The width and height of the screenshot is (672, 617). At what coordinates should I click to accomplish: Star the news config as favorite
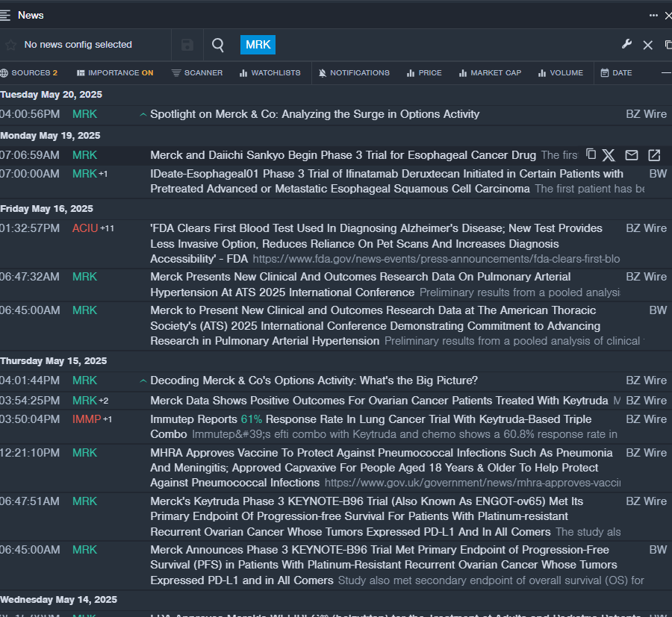click(10, 45)
